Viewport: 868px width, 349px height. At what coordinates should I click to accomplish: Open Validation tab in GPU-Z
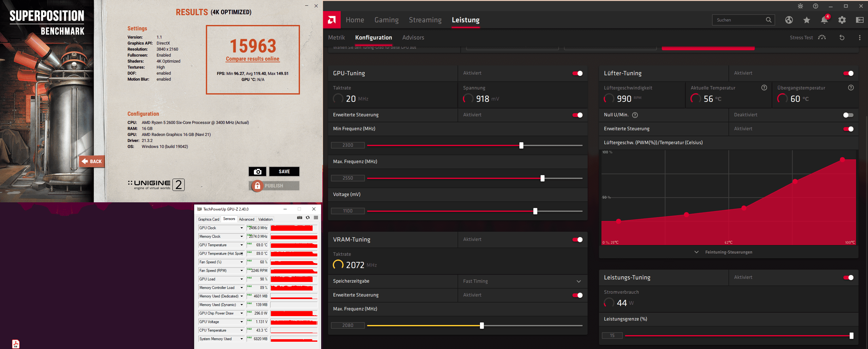coord(265,219)
